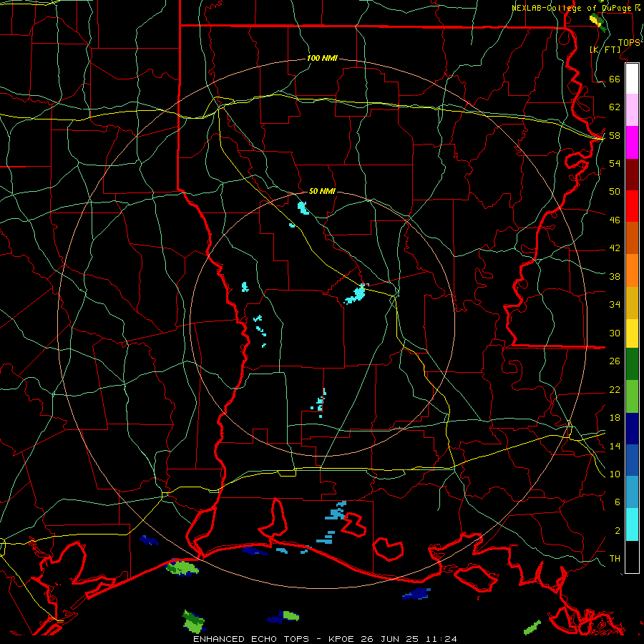Click the light pink legend swatch
Image resolution: width=644 pixels, height=644 pixels.
point(632,109)
